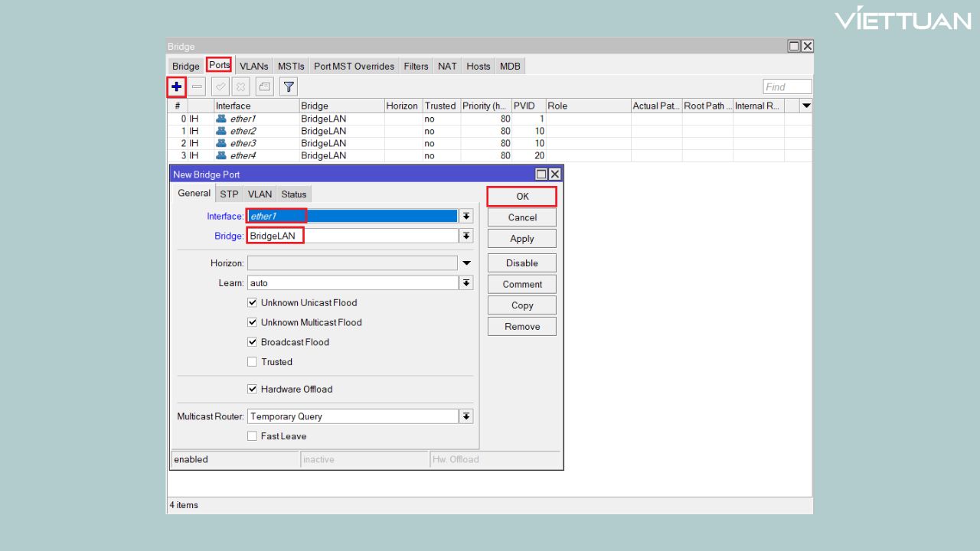This screenshot has width=980, height=551.
Task: Switch to the VLANs tab
Action: coord(253,67)
